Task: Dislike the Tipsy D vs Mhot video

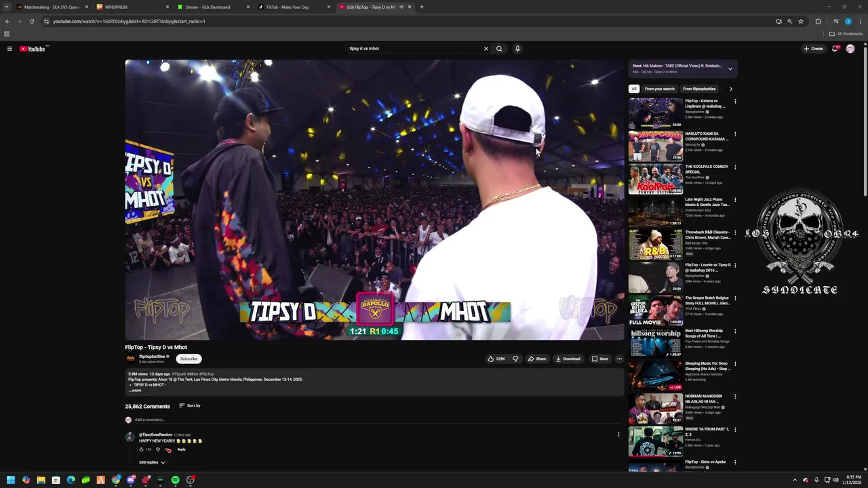Action: 515,359
